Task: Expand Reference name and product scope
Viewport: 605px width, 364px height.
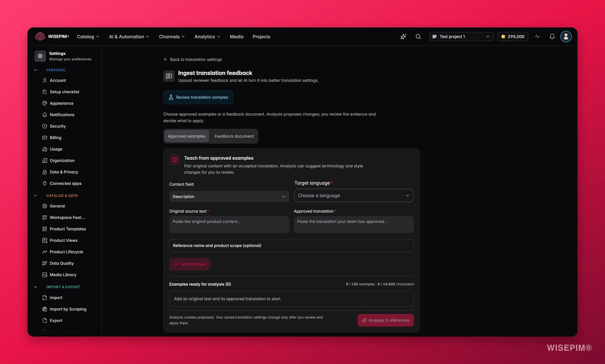Action: click(291, 246)
